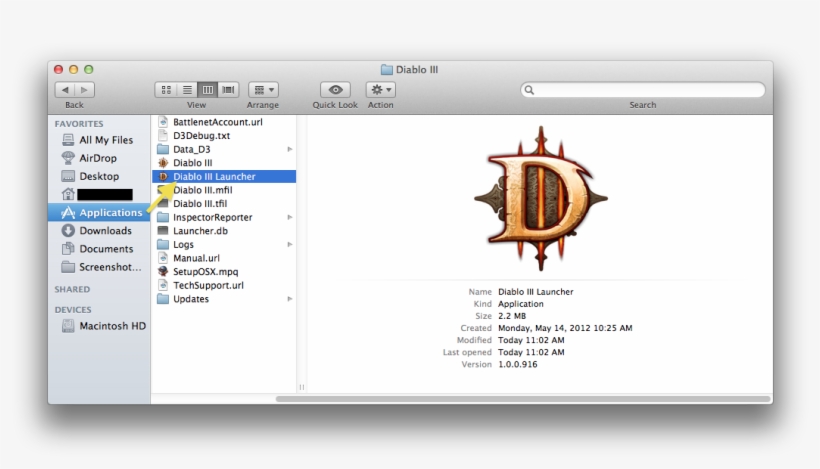
Task: Open the Screenshot… folder in sidebar
Action: [99, 267]
